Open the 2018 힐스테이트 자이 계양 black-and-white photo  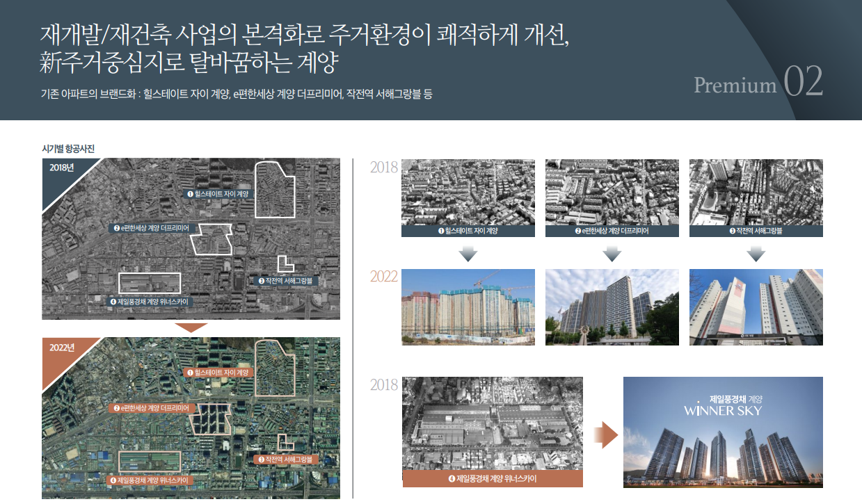click(x=468, y=193)
